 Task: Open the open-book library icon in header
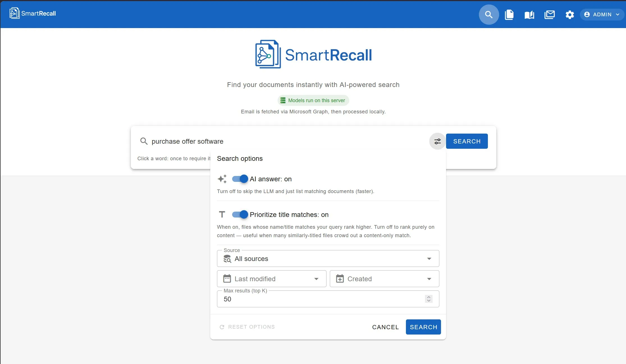529,15
